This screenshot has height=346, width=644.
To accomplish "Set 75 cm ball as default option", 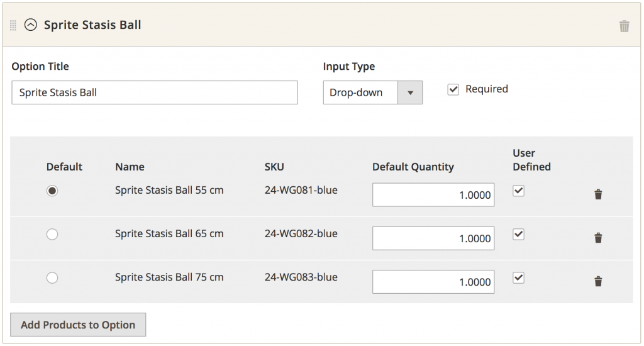I will (52, 278).
